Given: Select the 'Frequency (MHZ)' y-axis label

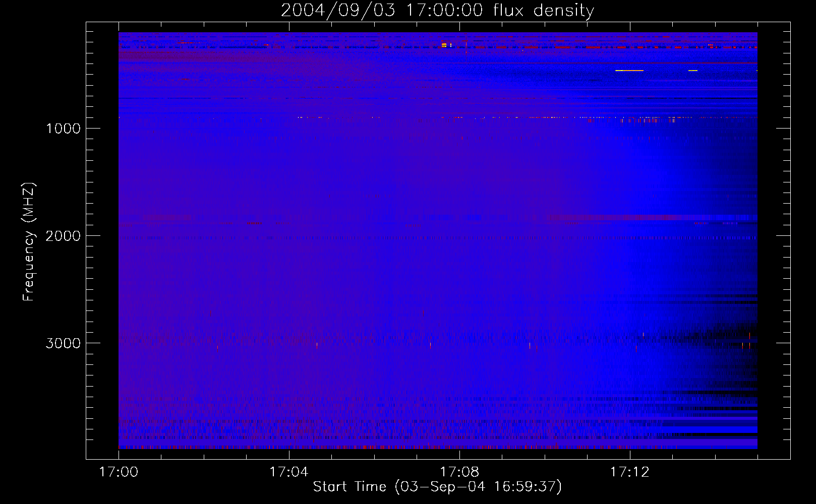Looking at the screenshot, I should click(x=29, y=242).
